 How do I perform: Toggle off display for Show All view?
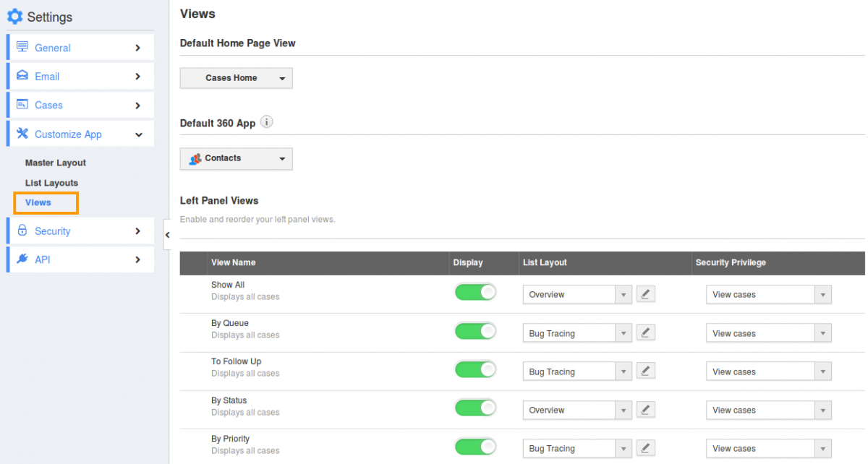pos(475,292)
